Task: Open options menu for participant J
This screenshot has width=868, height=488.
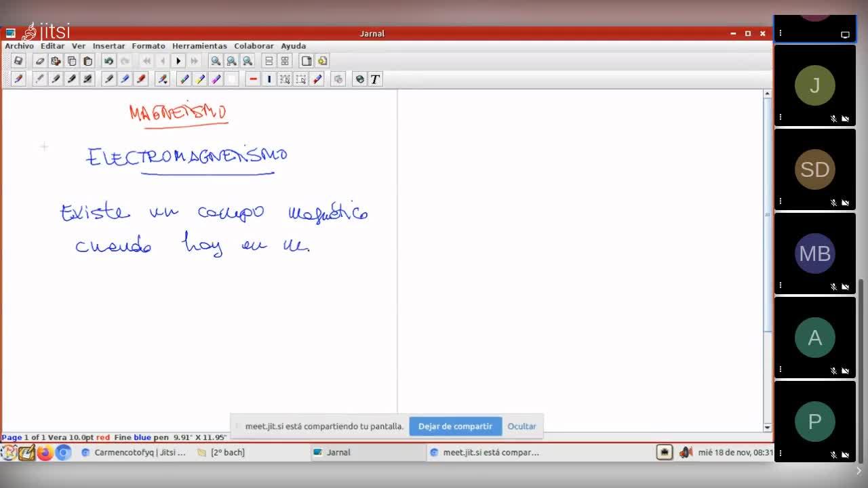Action: click(781, 117)
